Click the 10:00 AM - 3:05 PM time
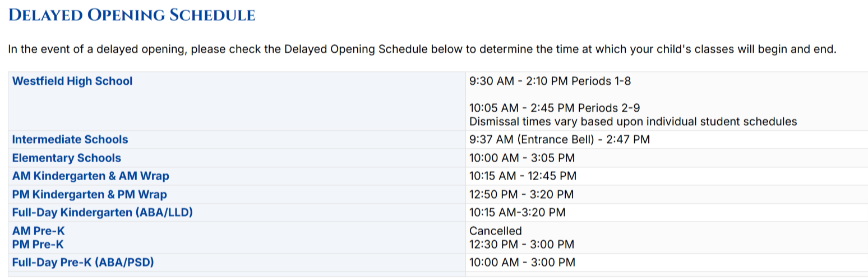The image size is (868, 279). coord(521,158)
